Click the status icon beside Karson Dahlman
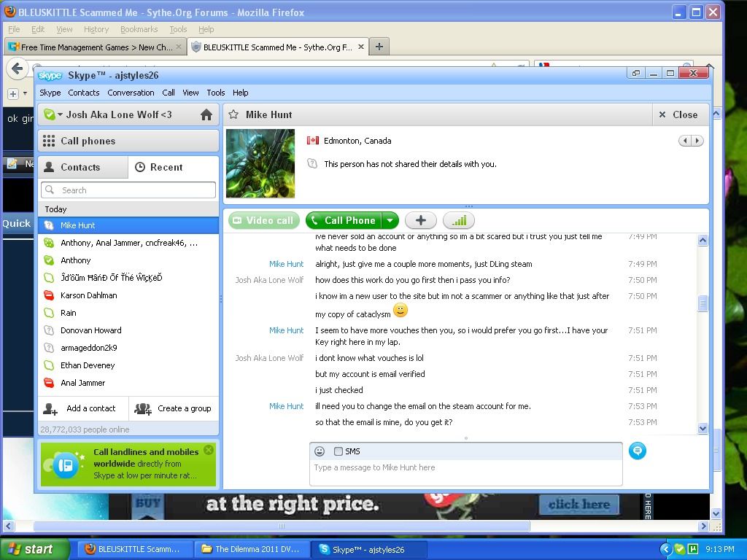Screen dimensions: 747x560 coord(49,295)
